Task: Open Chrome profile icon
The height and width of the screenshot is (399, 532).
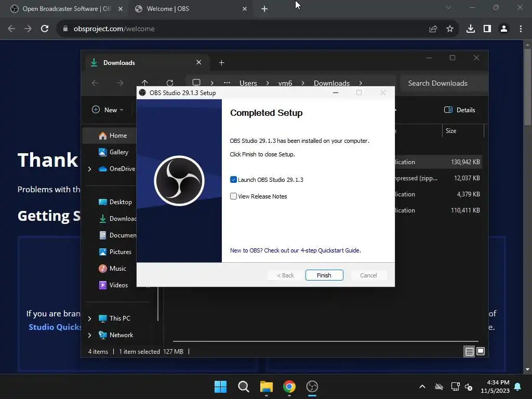Action: point(504,29)
